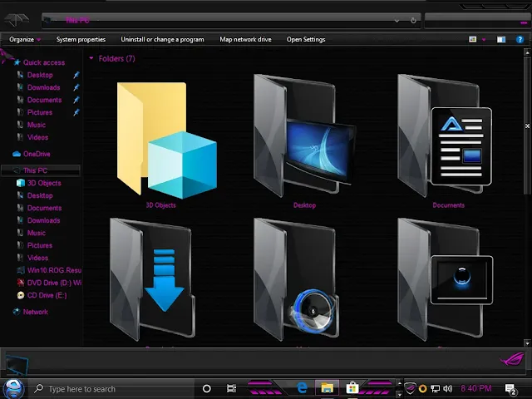Image resolution: width=532 pixels, height=399 pixels.
Task: Open Cortana circle icon on taskbar
Action: point(206,389)
